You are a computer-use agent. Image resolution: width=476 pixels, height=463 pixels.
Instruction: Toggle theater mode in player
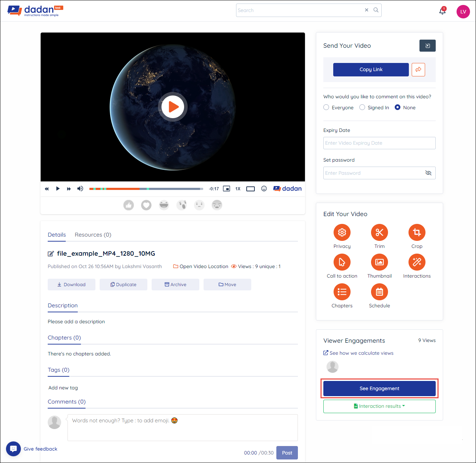(251, 189)
